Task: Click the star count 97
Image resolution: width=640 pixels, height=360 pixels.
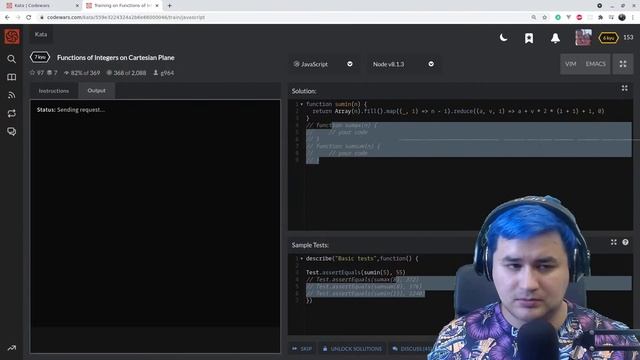Action: tap(37, 73)
